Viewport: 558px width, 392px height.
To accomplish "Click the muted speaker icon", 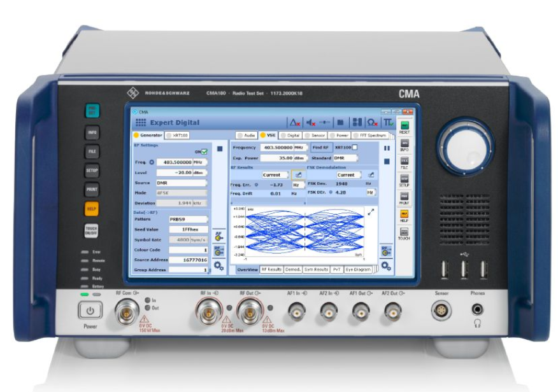I will pyautogui.click(x=311, y=123).
